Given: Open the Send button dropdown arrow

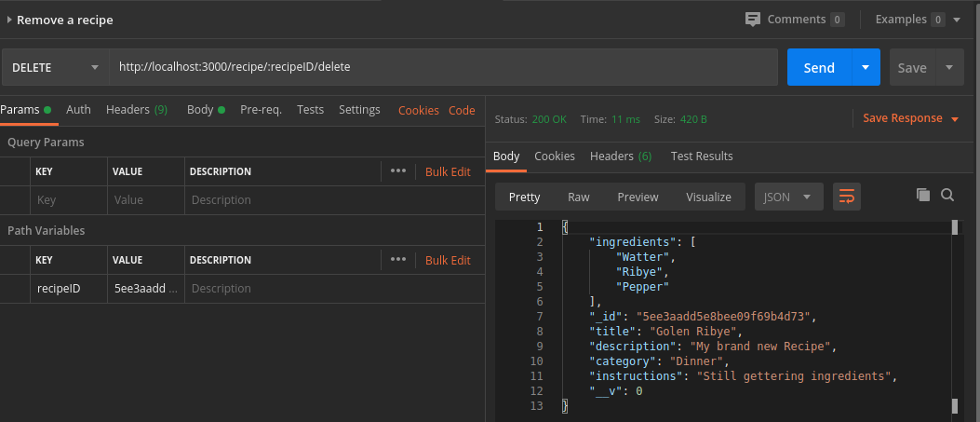Looking at the screenshot, I should coord(866,67).
